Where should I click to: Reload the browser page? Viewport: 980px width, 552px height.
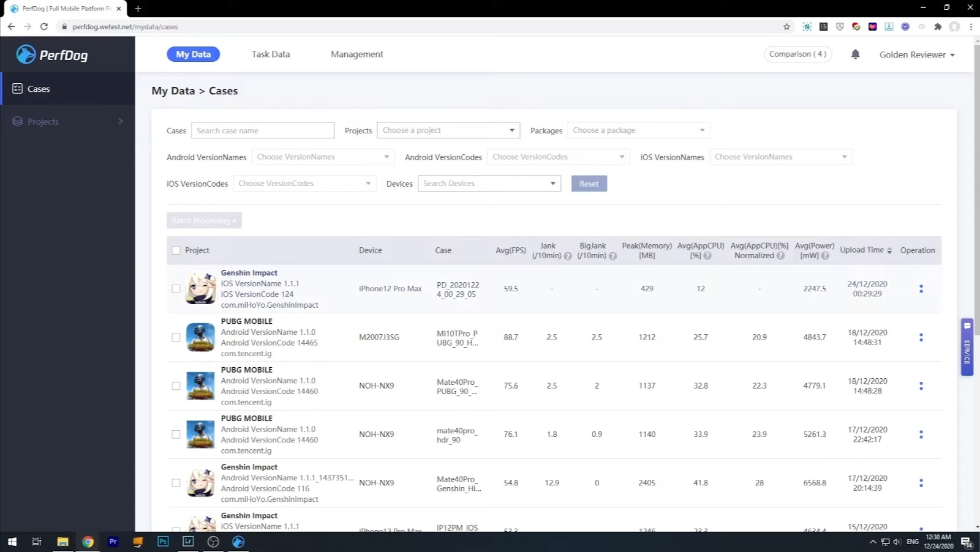click(x=44, y=26)
